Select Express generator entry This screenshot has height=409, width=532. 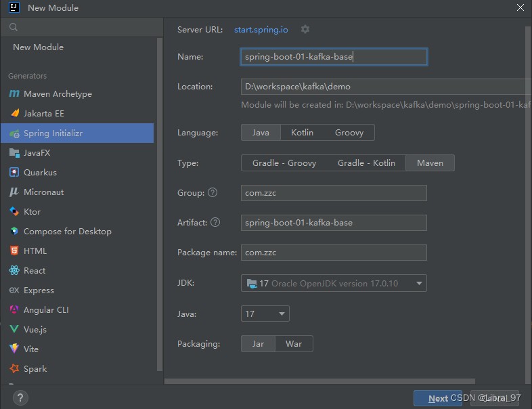tap(77, 290)
